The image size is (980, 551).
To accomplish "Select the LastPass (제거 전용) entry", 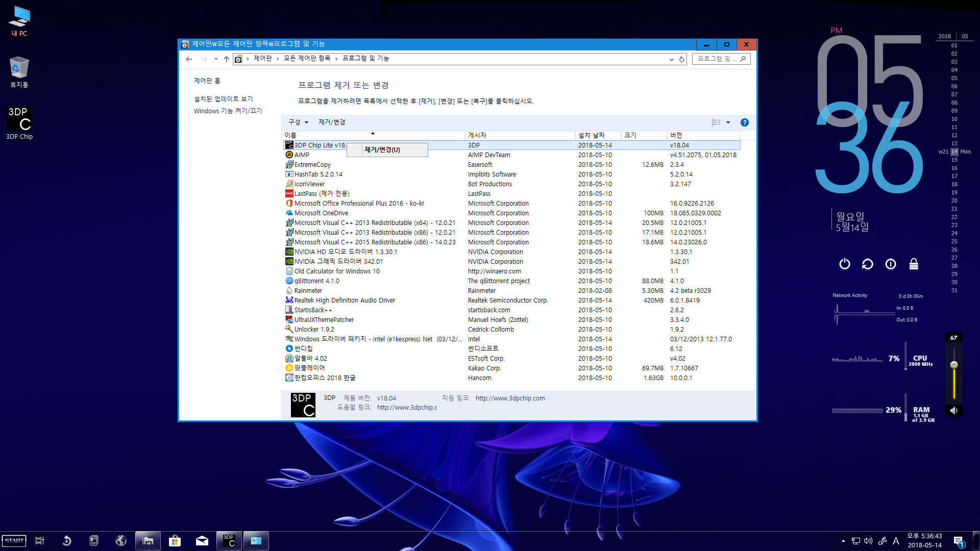I will [511, 194].
